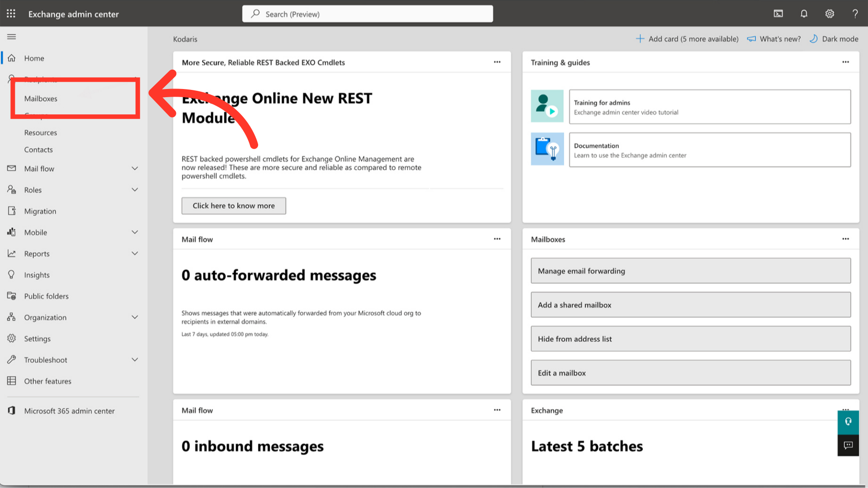The width and height of the screenshot is (868, 488).
Task: Open Mailboxes in the sidebar
Action: click(41, 99)
